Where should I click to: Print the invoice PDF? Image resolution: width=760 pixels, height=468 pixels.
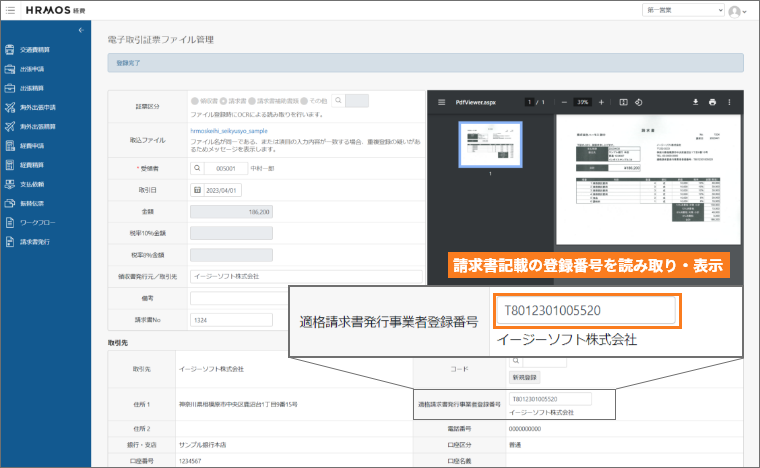(x=712, y=102)
